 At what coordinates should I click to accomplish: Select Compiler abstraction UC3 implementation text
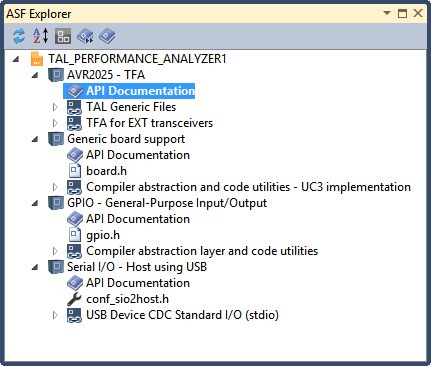[248, 187]
